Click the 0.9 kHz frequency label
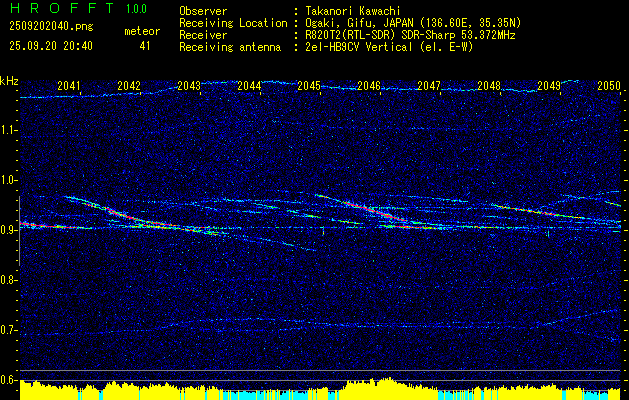 9,230
